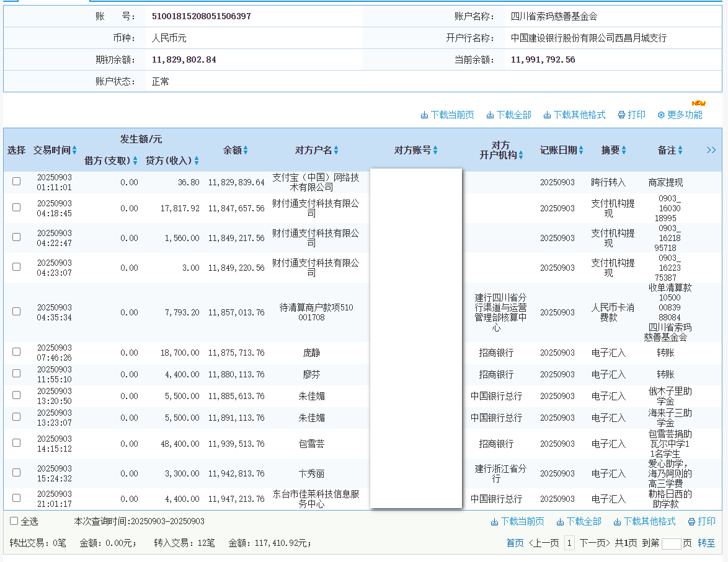The width and height of the screenshot is (728, 562).
Task: Sort by summary (摘要) column header
Action: coord(624,150)
